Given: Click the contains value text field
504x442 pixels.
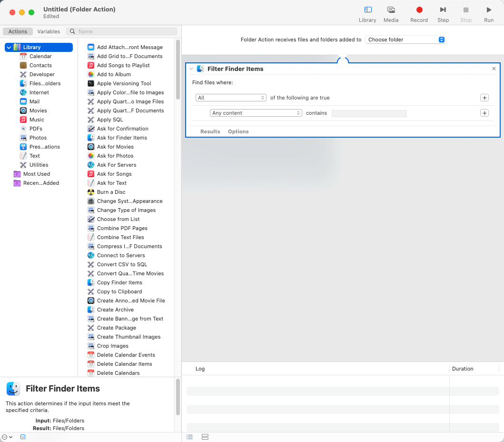Looking at the screenshot, I should point(369,113).
